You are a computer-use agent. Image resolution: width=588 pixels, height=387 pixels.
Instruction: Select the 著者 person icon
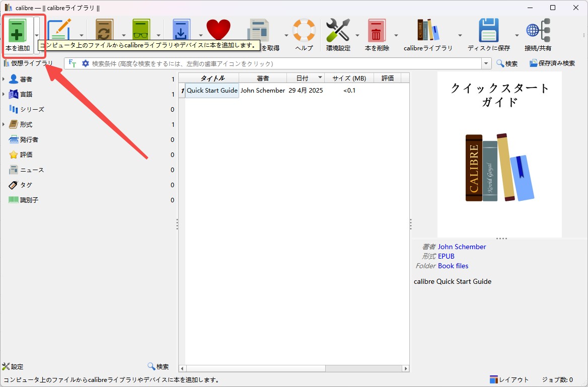tap(14, 79)
